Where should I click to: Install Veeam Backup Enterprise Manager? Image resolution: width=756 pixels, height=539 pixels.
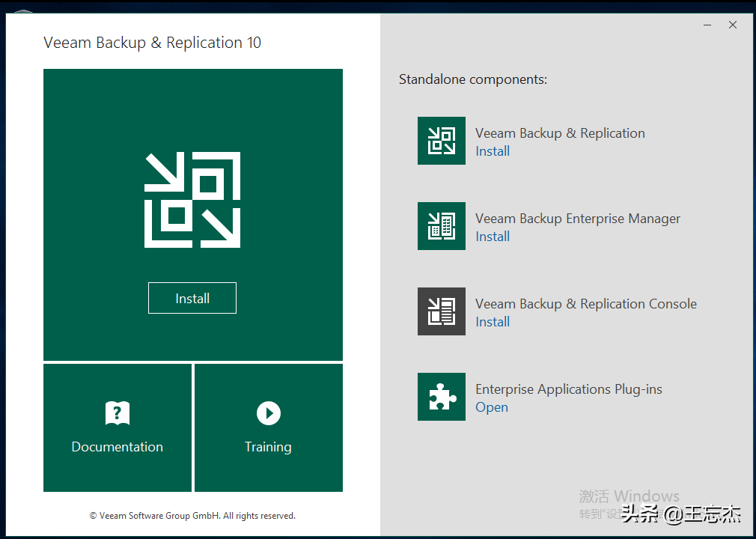[493, 237]
